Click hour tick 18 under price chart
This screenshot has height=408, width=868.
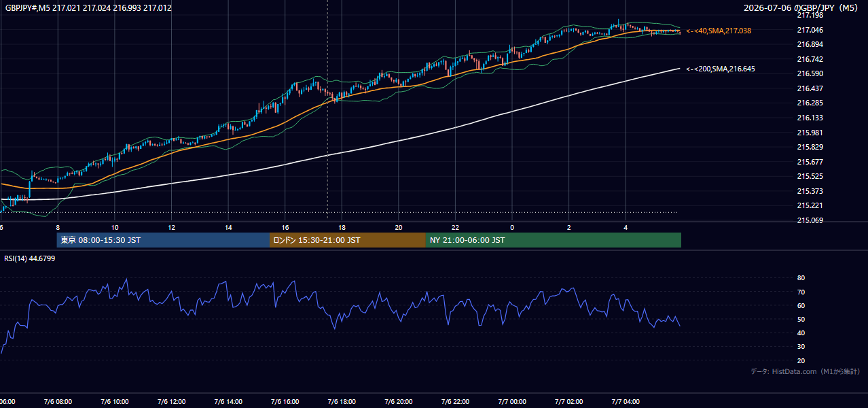(342, 228)
